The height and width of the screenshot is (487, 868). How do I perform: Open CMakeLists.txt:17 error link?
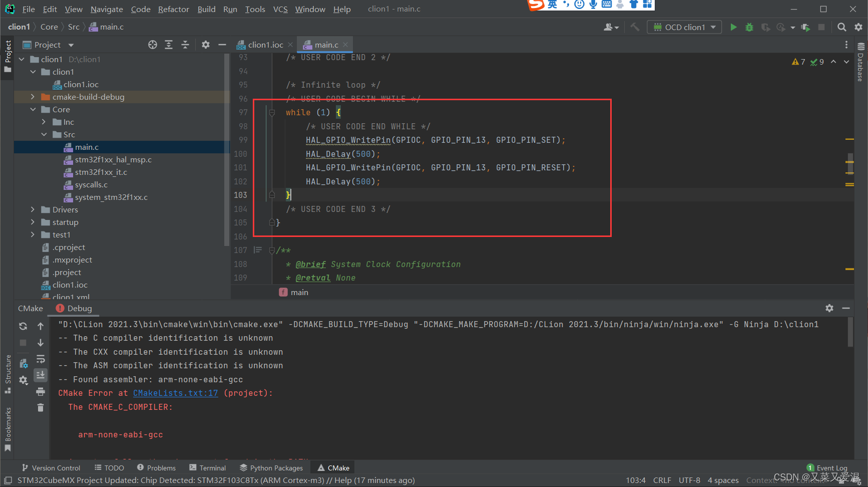[x=175, y=393]
